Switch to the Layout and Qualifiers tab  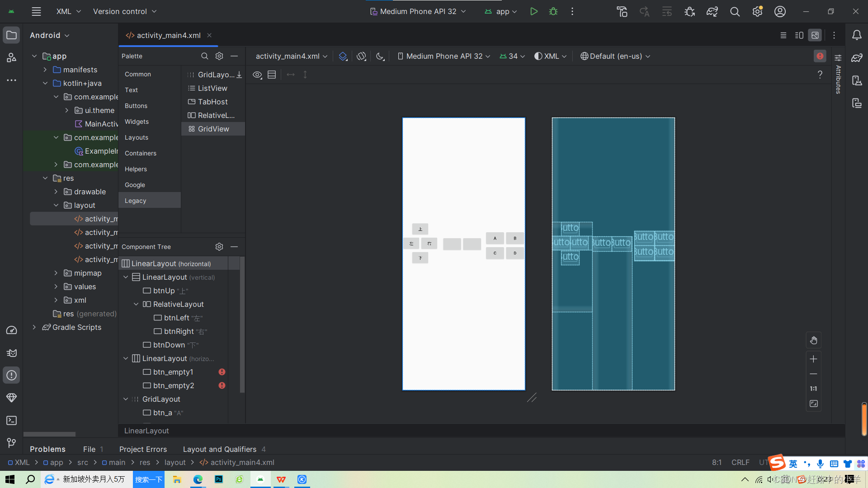point(219,449)
